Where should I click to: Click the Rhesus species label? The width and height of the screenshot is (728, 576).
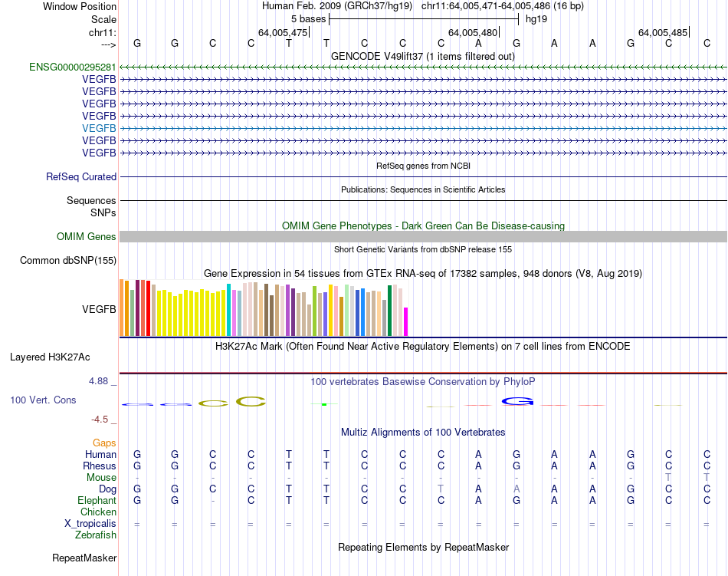pos(100,466)
